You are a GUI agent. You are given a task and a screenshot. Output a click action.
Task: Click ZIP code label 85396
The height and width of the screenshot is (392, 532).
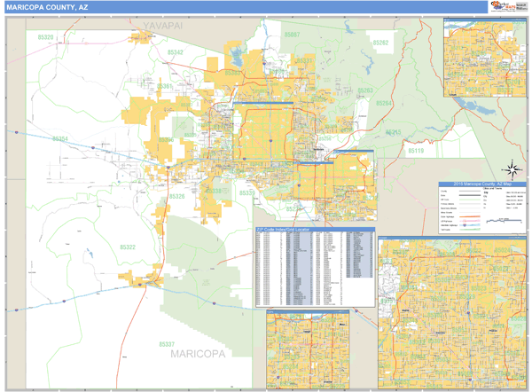(x=166, y=140)
